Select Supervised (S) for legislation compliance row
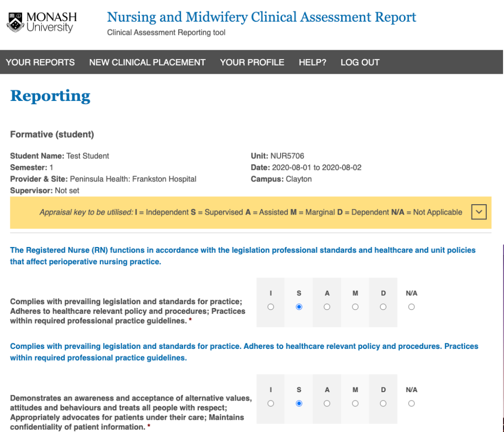This screenshot has height=432, width=504. point(299,307)
